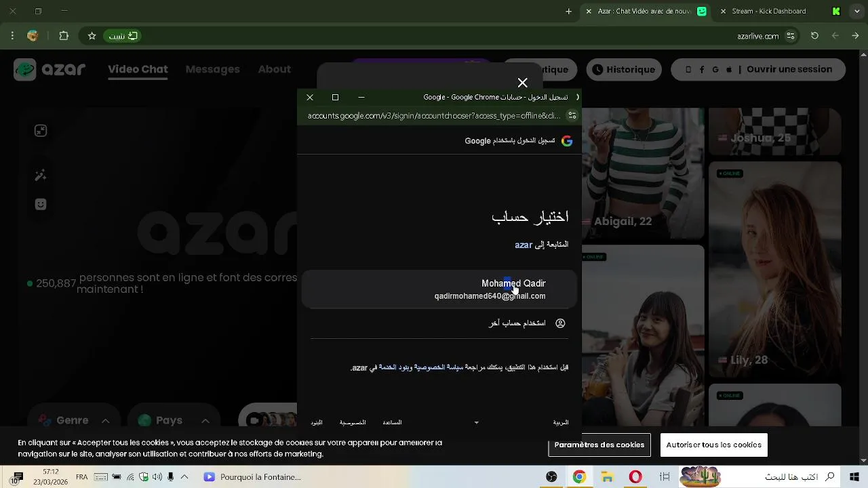The height and width of the screenshot is (488, 868).
Task: Select the Mohamed Qadir Google account
Action: pos(439,289)
